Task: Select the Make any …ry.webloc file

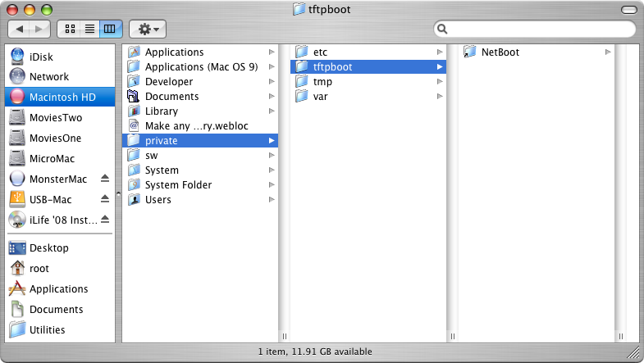Action: point(200,126)
